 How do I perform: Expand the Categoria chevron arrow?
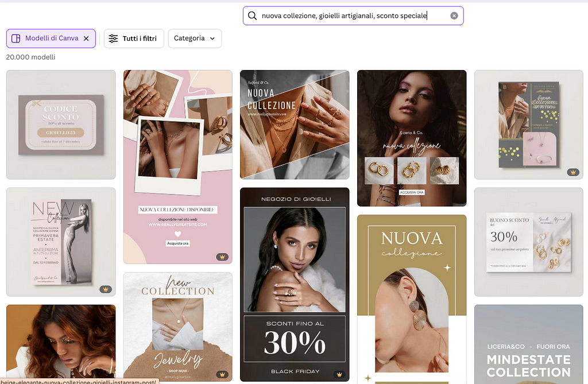(212, 38)
